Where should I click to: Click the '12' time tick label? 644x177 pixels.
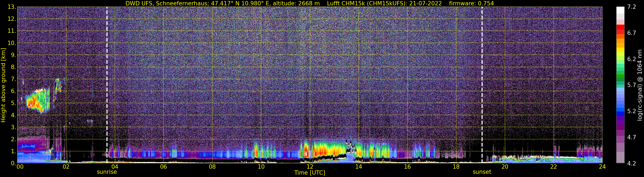tap(310, 167)
